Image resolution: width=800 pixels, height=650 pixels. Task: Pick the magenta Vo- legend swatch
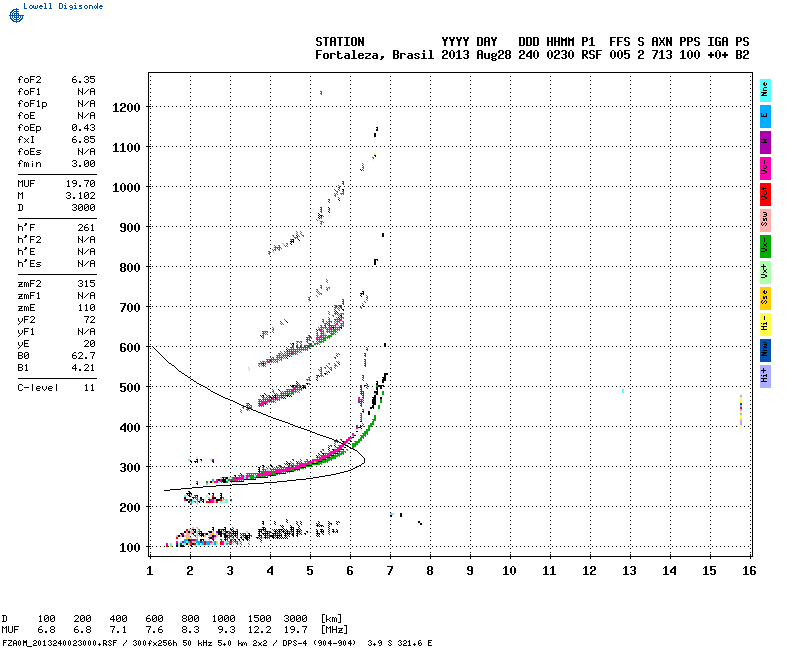coord(765,168)
